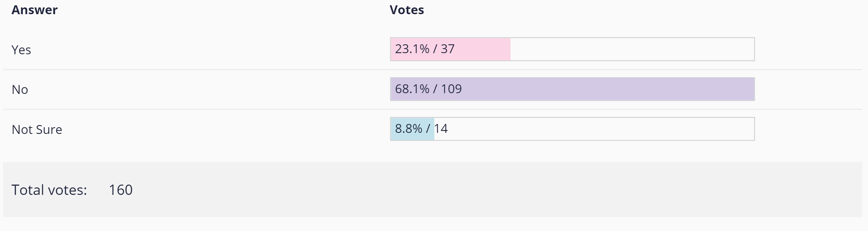Select the "No" answer label
Image resolution: width=868 pixels, height=231 pixels.
pos(20,90)
